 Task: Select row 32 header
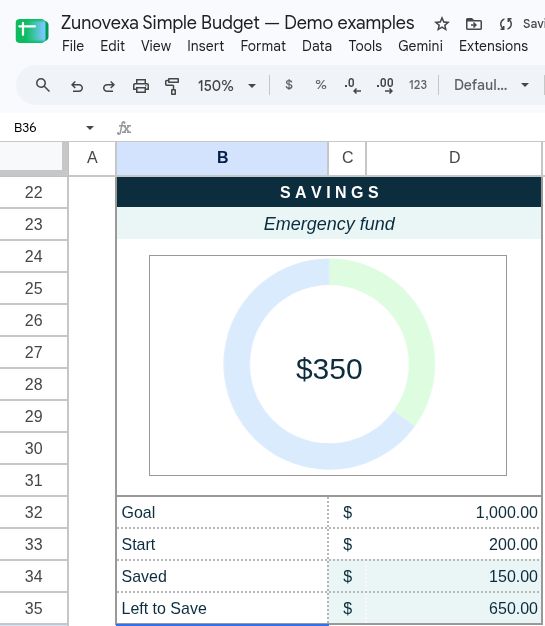[34, 512]
